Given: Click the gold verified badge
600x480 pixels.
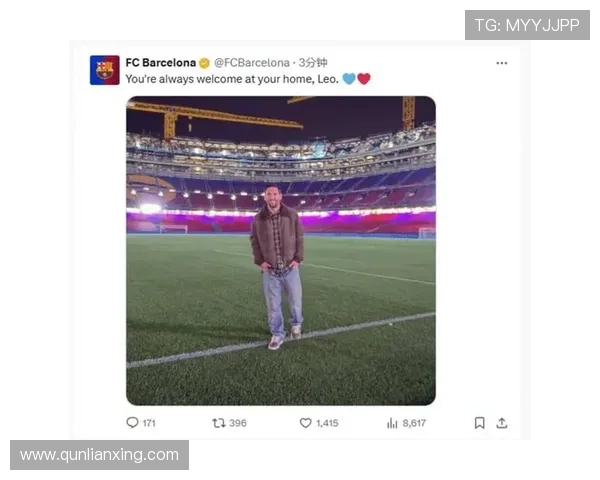Looking at the screenshot, I should [x=204, y=62].
